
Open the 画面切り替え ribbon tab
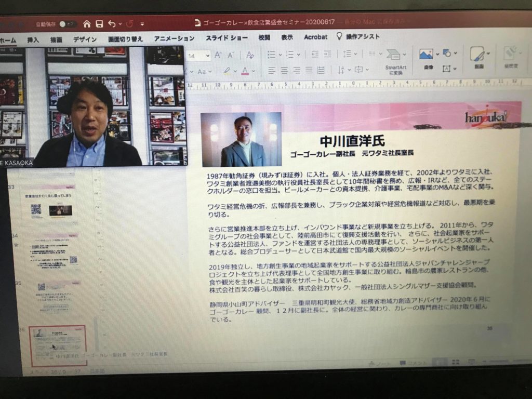click(x=125, y=39)
